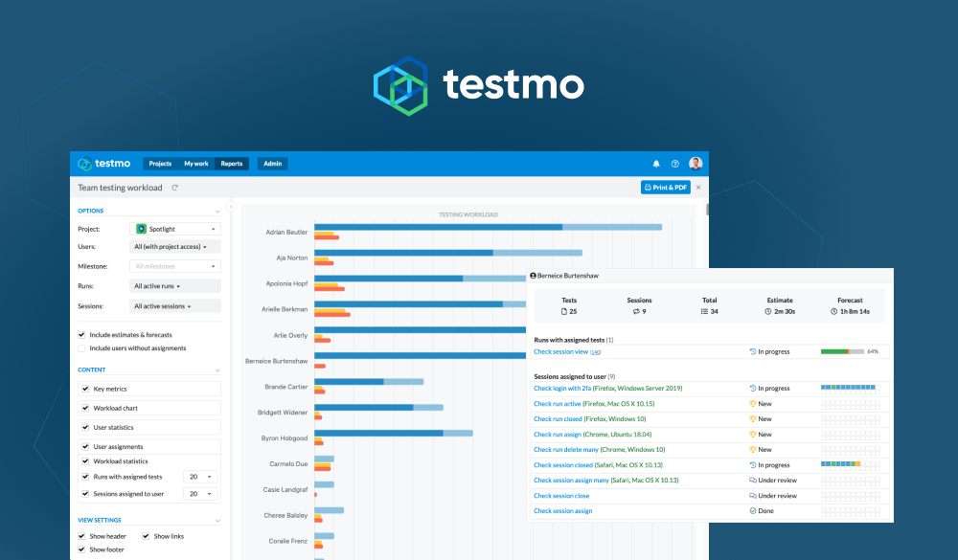Refresh the Team testing workload report
The image size is (958, 560).
click(174, 188)
